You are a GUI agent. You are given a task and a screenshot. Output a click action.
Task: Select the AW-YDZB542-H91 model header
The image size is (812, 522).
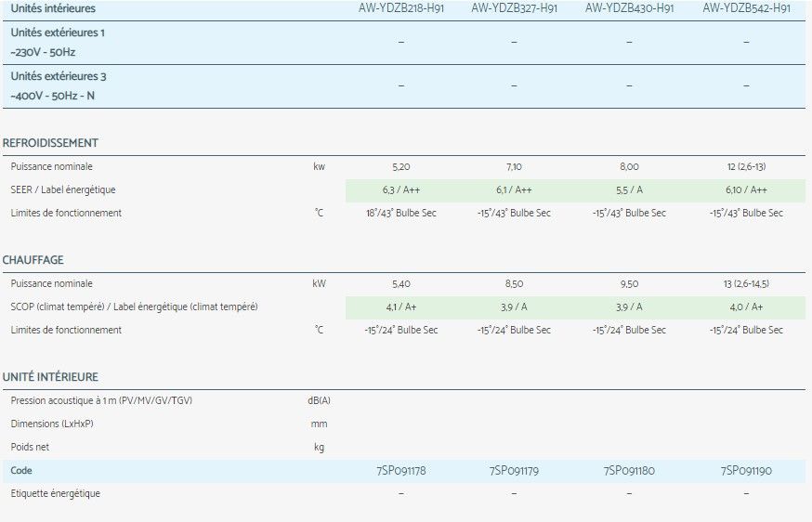pos(746,8)
